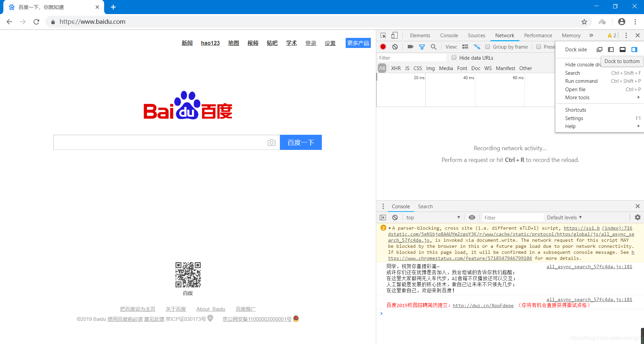Clear console with the ban icon
The height and width of the screenshot is (344, 644).
pyautogui.click(x=395, y=218)
